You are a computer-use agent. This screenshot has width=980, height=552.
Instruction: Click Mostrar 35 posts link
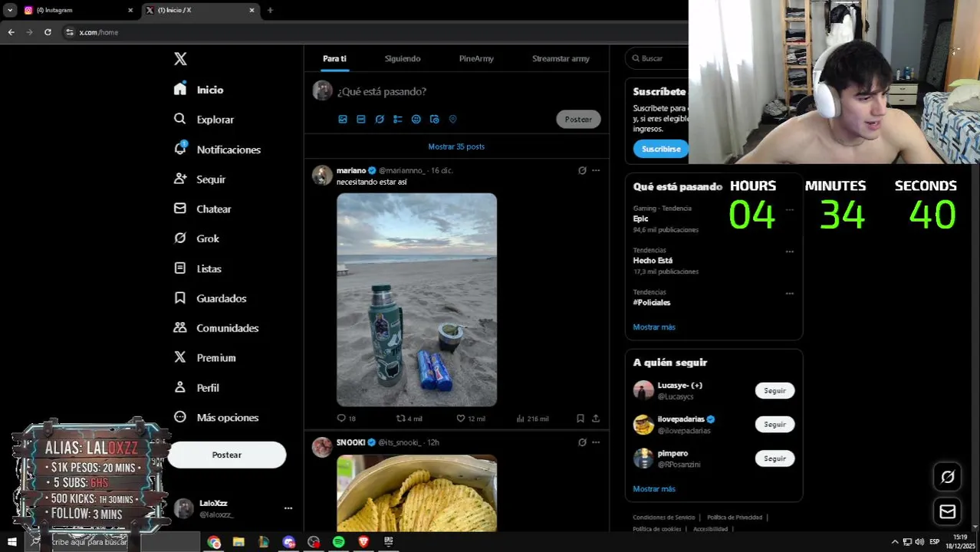tap(456, 146)
